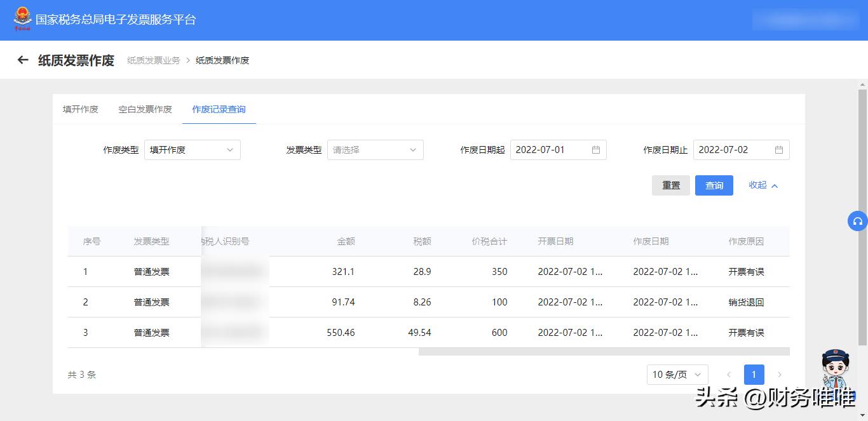Select page number 1 in pagination
Screen dimensions: 868x421
point(754,375)
